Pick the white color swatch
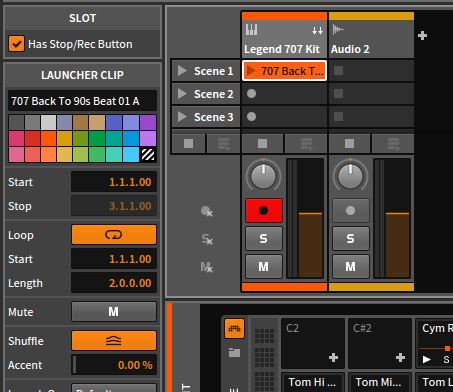 pos(49,122)
